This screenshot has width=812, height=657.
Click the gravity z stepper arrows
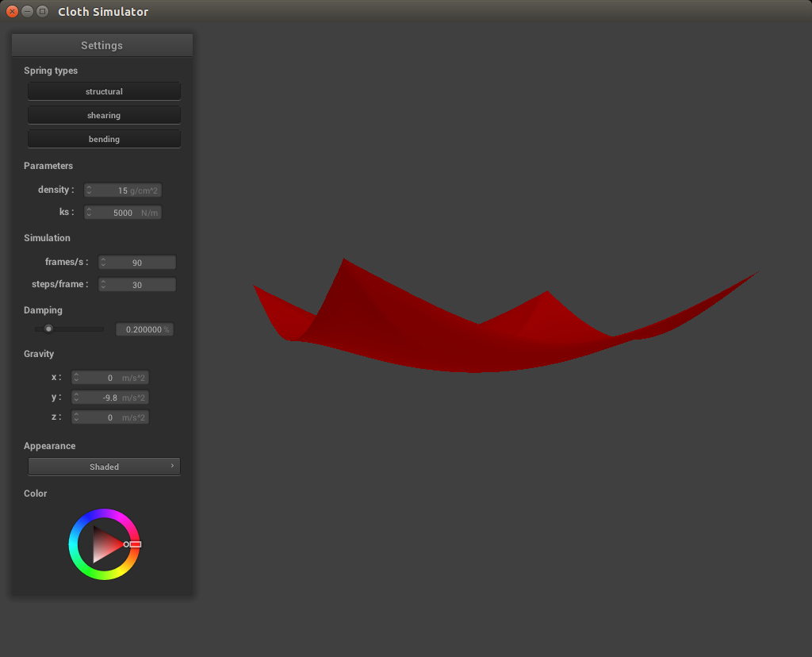(77, 417)
